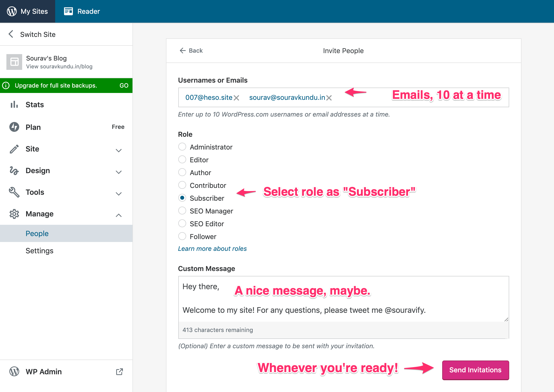Click the WordPress logo icon

pyautogui.click(x=12, y=11)
